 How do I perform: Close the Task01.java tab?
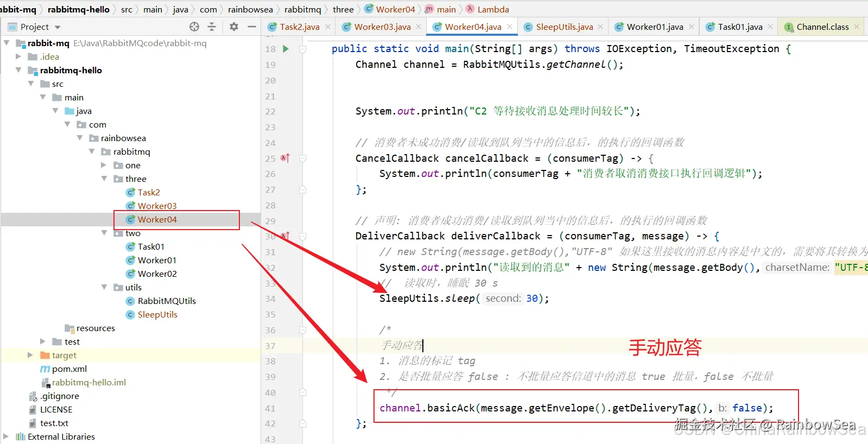click(770, 27)
